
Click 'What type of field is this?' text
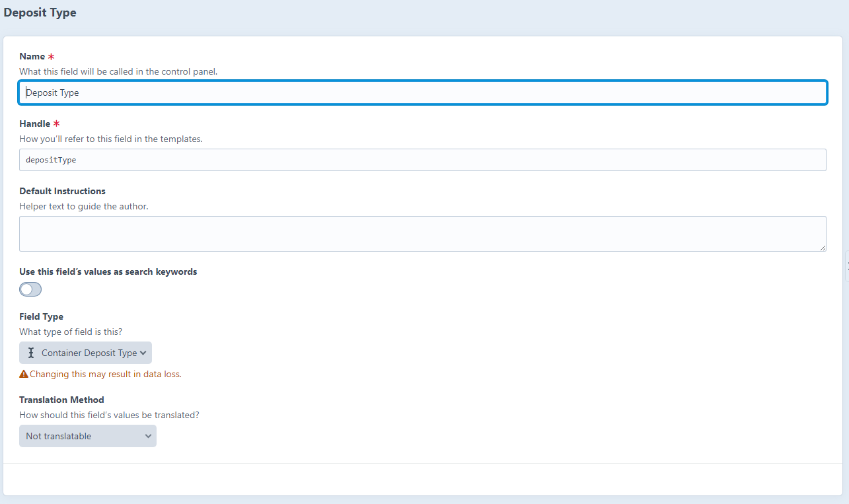point(71,332)
